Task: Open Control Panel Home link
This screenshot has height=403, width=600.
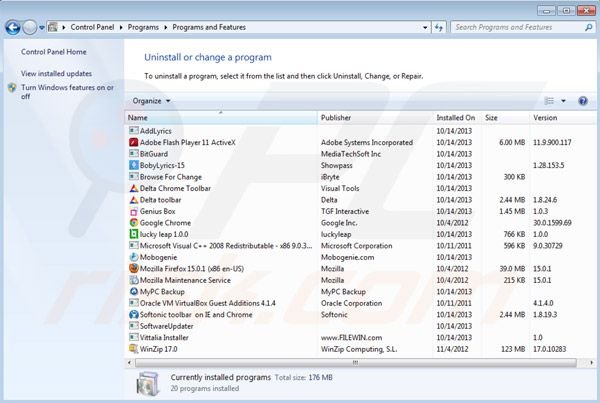Action: coord(54,52)
